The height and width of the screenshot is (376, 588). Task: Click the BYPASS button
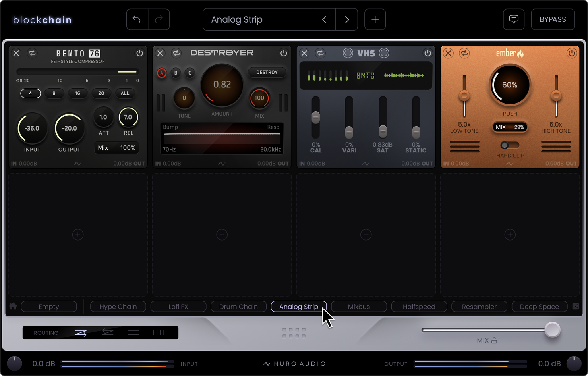click(x=553, y=19)
